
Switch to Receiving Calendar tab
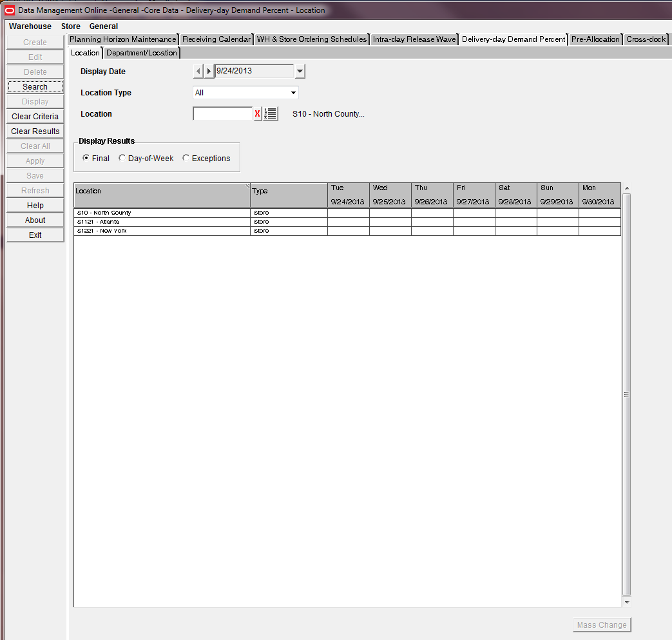pyautogui.click(x=216, y=39)
